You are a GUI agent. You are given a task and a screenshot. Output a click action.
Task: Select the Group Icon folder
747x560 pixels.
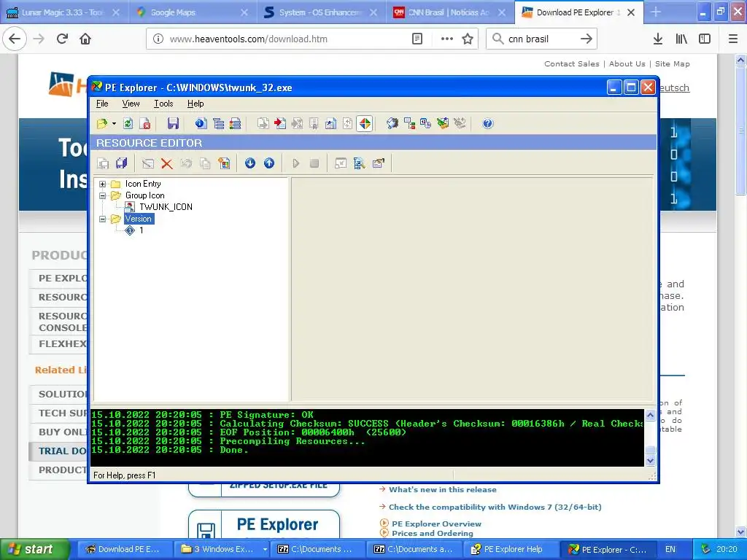click(x=145, y=195)
